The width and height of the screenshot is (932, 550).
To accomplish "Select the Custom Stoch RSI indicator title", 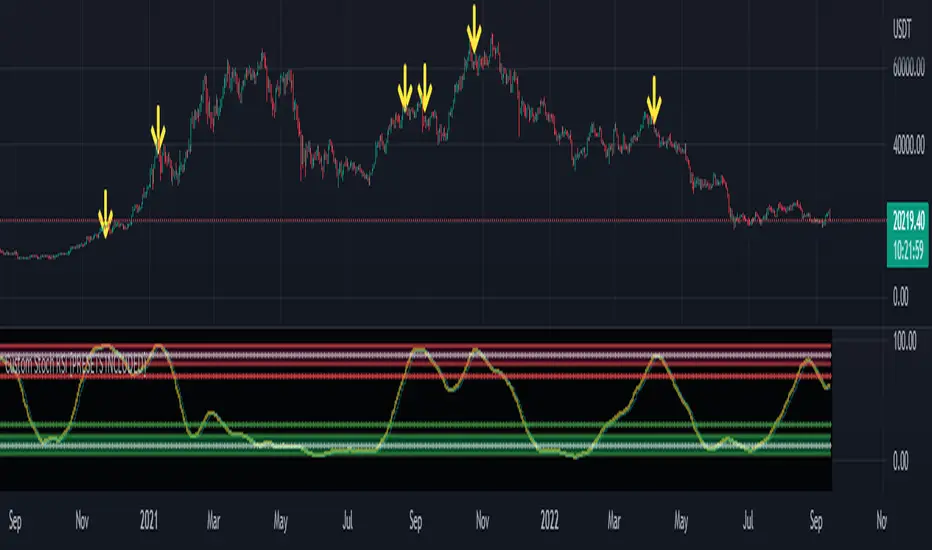I will (x=75, y=364).
